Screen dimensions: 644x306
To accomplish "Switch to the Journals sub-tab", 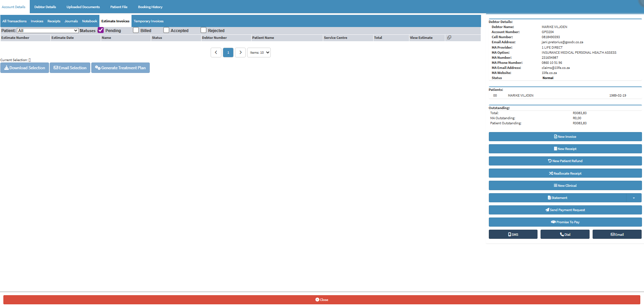I will (71, 21).
